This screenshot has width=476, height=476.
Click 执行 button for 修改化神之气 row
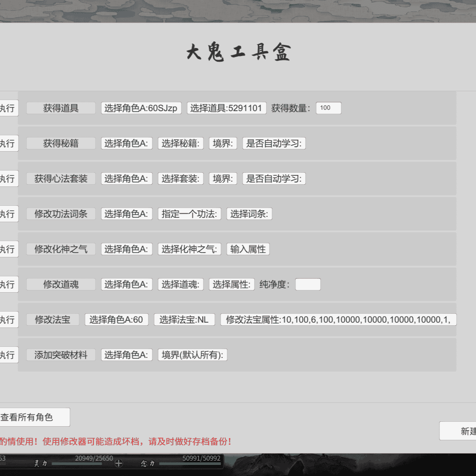[x=8, y=249]
